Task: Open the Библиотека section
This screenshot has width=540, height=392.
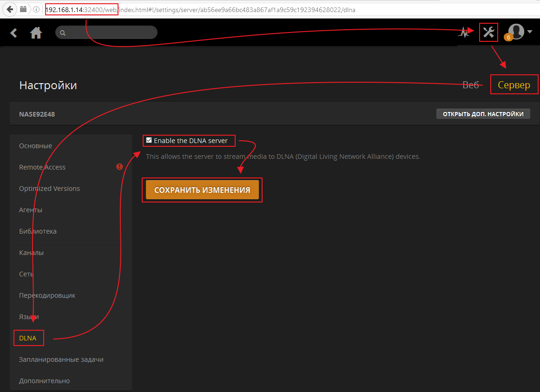Action: click(71, 231)
